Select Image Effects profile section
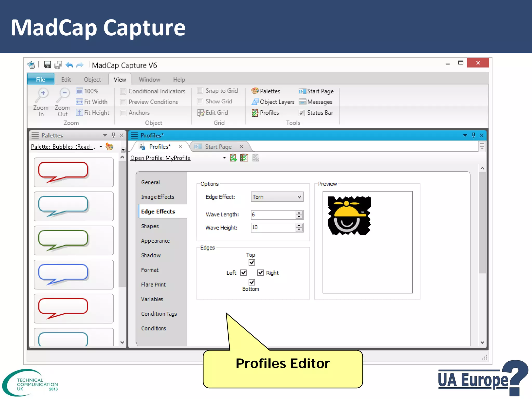The height and width of the screenshot is (399, 532). coord(158,197)
